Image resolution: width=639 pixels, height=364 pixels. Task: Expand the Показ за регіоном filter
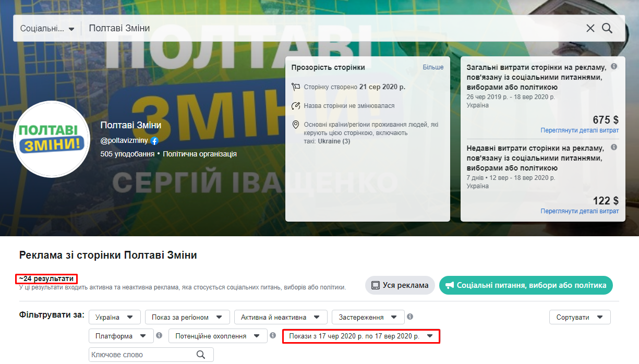(187, 317)
